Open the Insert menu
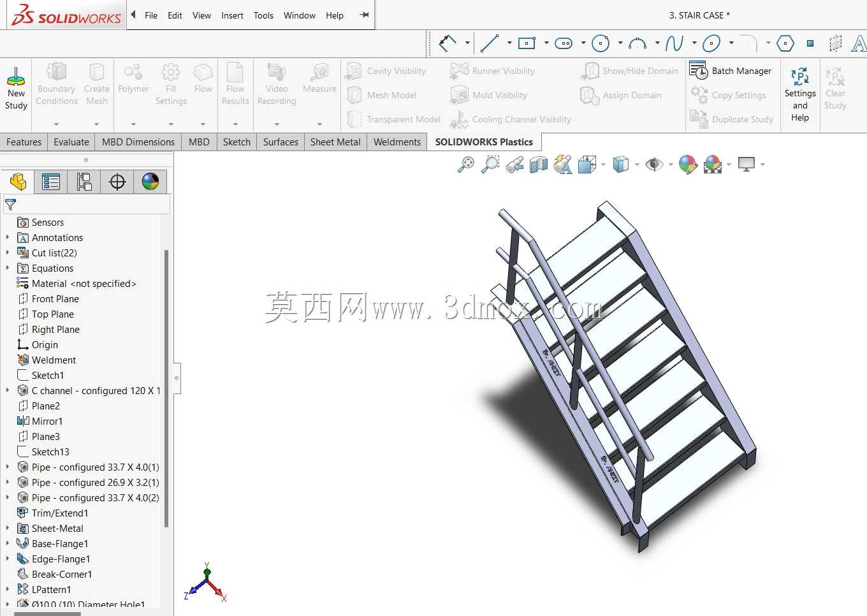This screenshot has width=867, height=616. [232, 15]
